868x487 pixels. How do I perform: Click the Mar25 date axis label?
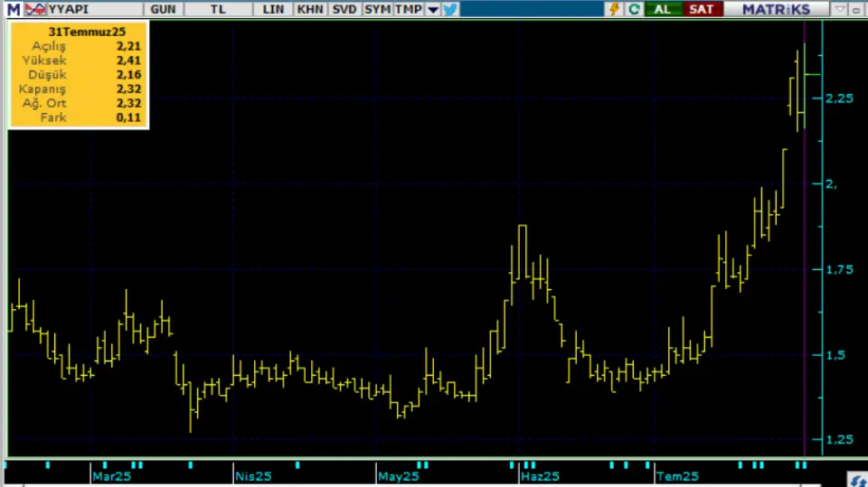click(x=112, y=476)
